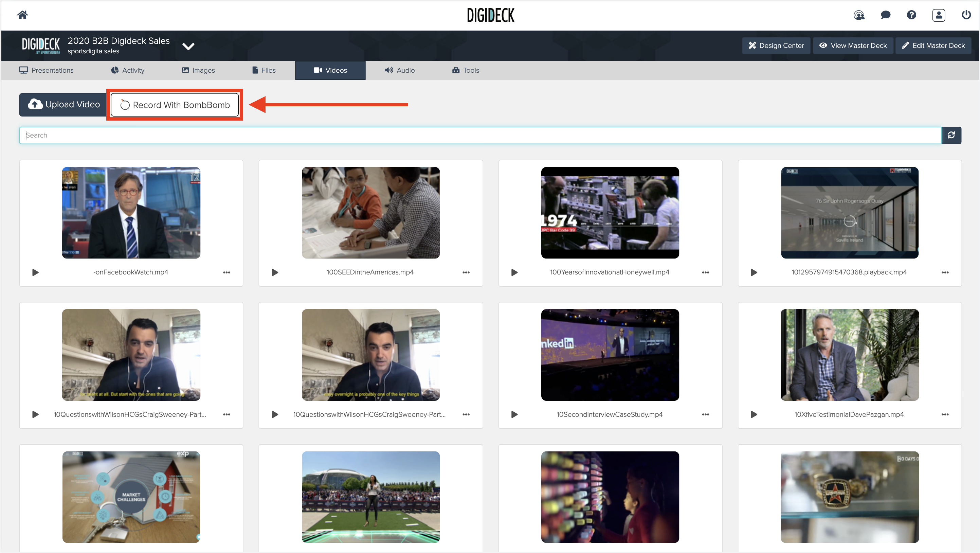Open the chat messaging icon
980x553 pixels.
click(886, 15)
